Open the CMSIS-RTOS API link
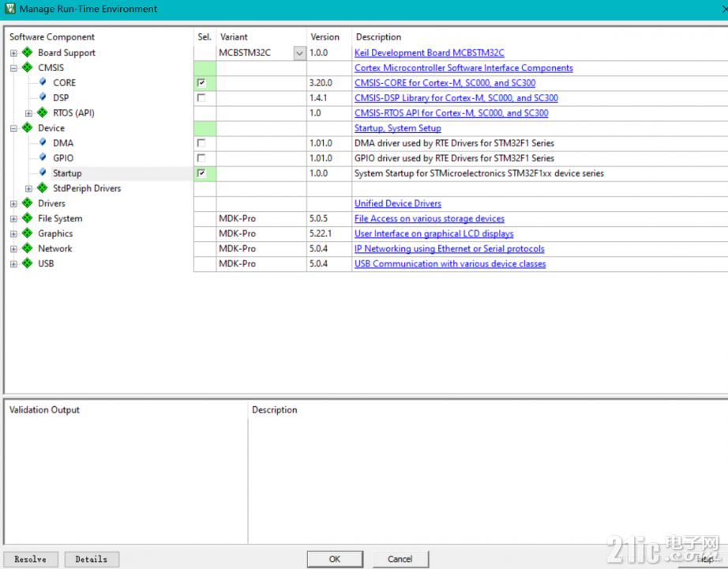The image size is (728, 569). click(452, 113)
